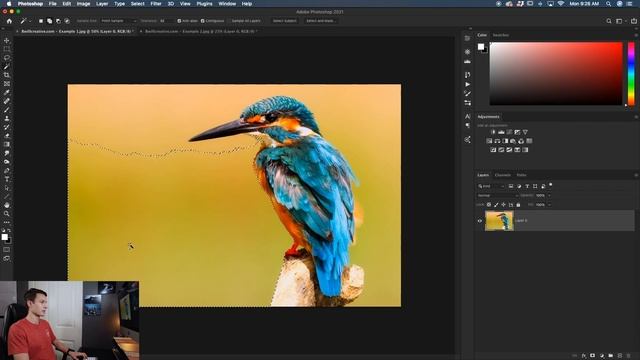
Task: Select the Lasso tool
Action: point(7,58)
